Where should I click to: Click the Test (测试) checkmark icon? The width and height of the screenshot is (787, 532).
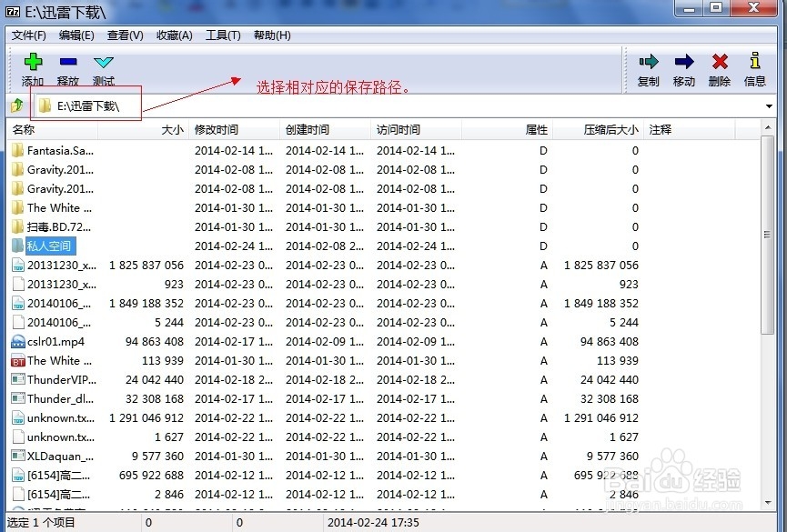click(104, 62)
